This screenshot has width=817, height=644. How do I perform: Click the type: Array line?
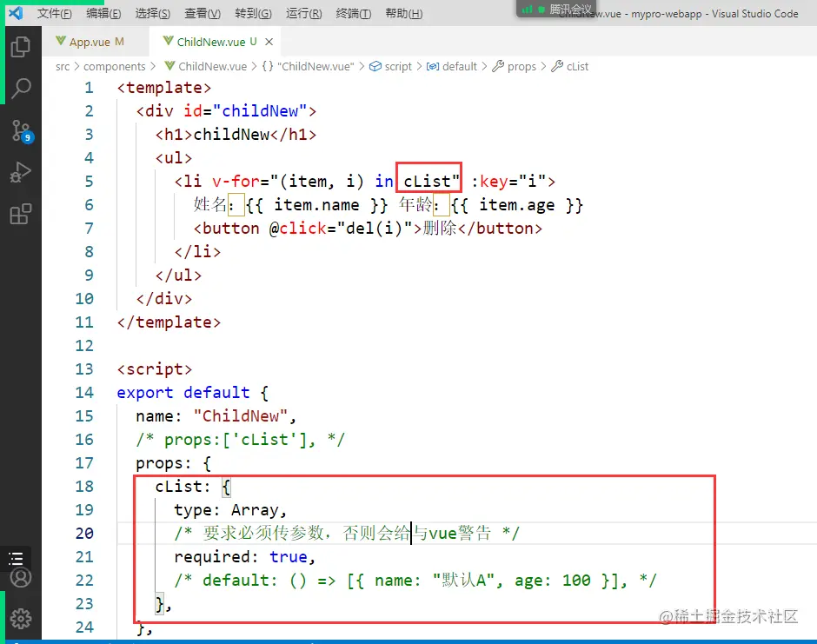230,509
